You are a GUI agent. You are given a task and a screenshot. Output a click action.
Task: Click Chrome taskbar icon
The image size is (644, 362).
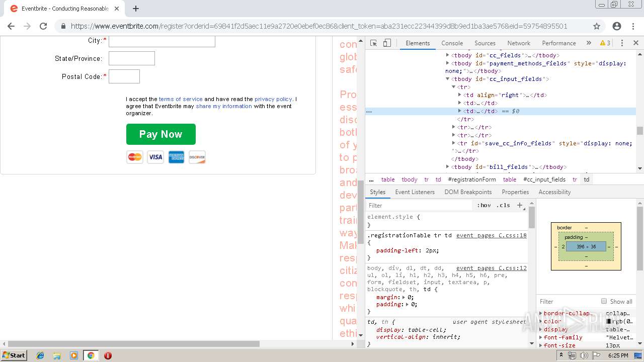(91, 355)
